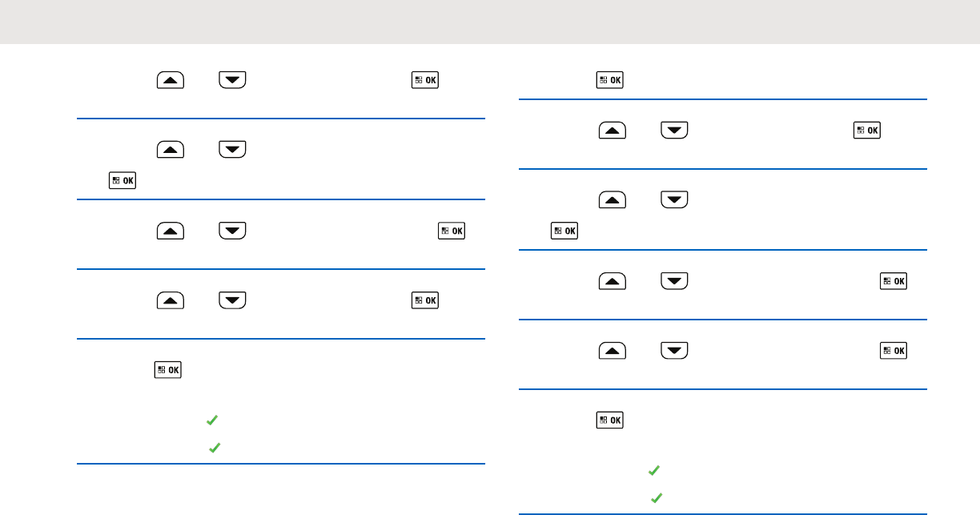The height and width of the screenshot is (515, 980).
Task: Click the lone OK key icon in the right column's last step
Action: coord(610,420)
